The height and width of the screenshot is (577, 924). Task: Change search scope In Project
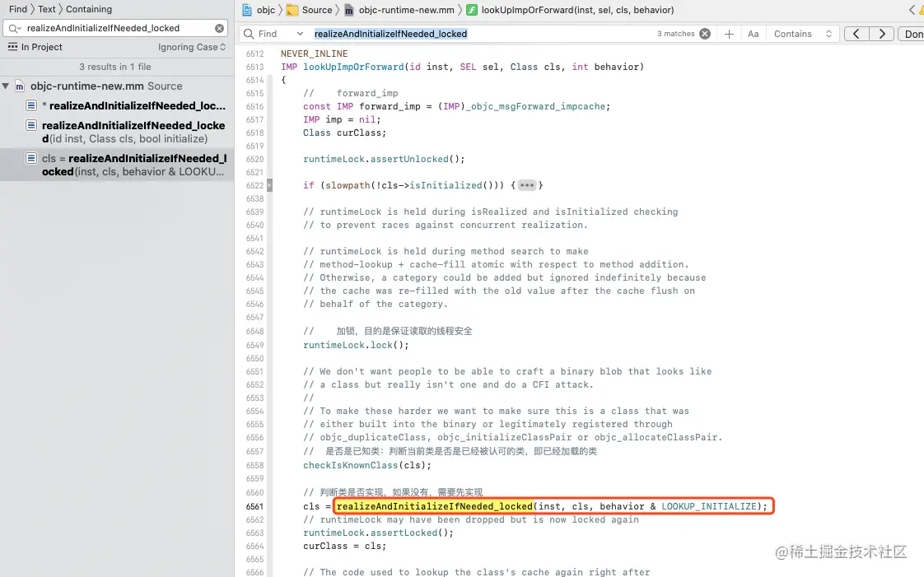35,47
